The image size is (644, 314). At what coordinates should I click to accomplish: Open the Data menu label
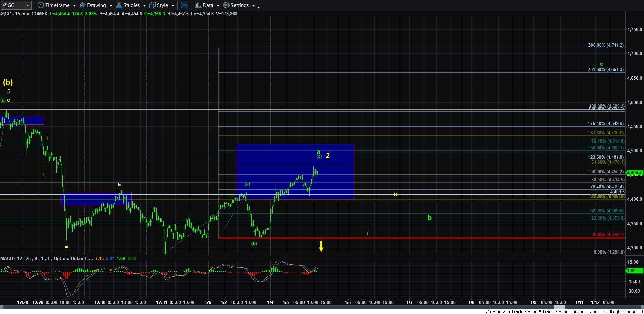(x=208, y=5)
